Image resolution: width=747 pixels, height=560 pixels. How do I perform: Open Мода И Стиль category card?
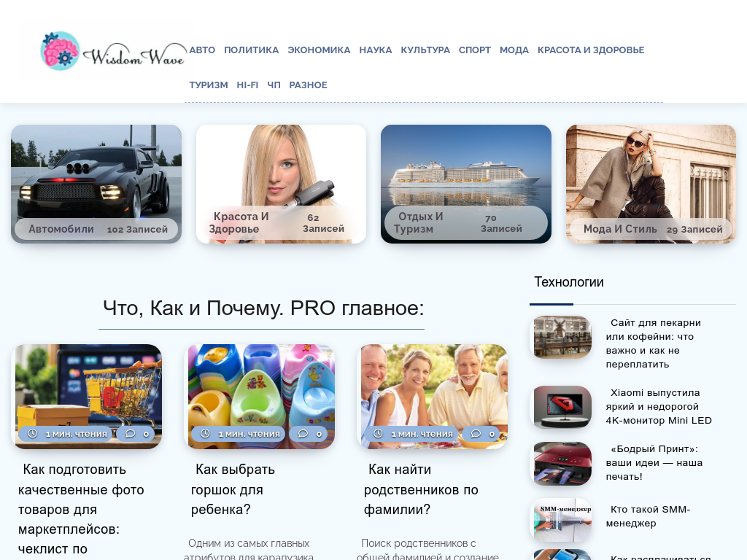651,184
